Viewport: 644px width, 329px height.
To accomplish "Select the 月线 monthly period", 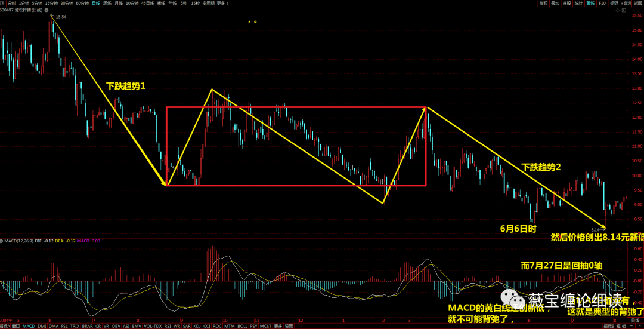I will (119, 4).
